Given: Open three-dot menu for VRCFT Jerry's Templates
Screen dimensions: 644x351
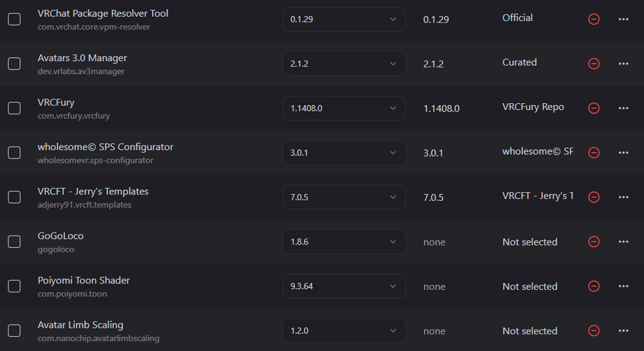Looking at the screenshot, I should click(x=623, y=197).
